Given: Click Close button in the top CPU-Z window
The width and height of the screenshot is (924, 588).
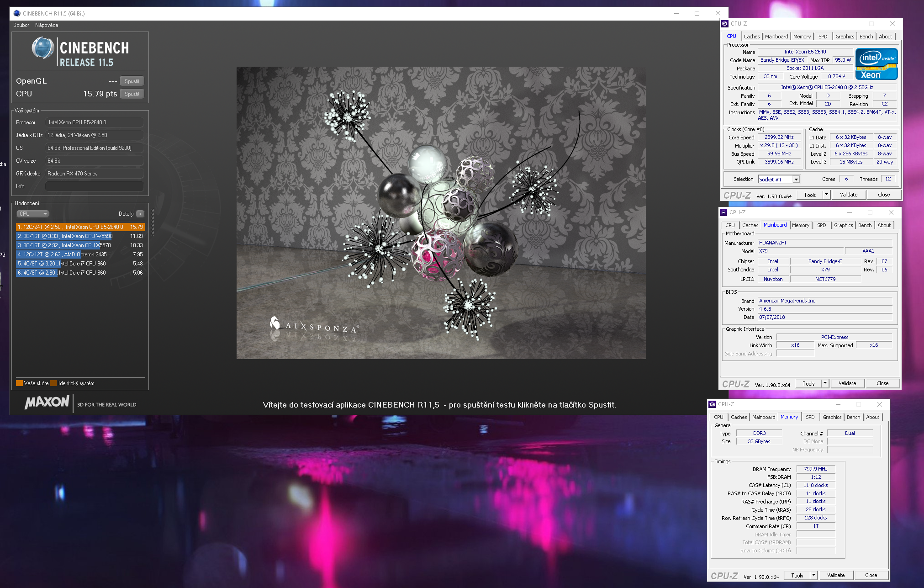Looking at the screenshot, I should (884, 195).
